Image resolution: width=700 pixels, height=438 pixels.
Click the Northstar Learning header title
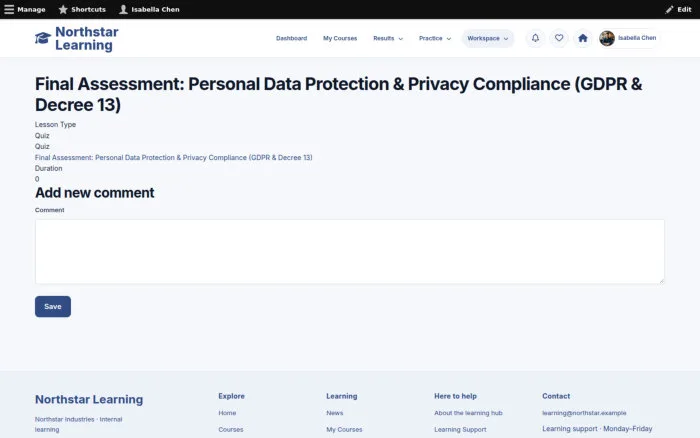[x=87, y=38]
